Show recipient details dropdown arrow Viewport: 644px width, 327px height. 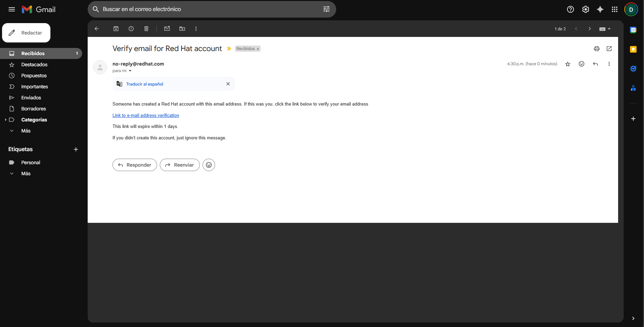click(x=130, y=71)
